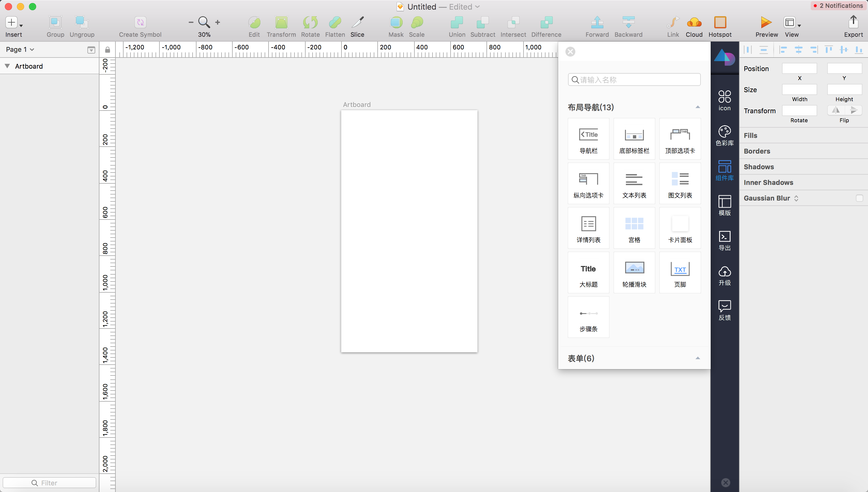Switch to the icon tab in sidebar

pyautogui.click(x=724, y=100)
